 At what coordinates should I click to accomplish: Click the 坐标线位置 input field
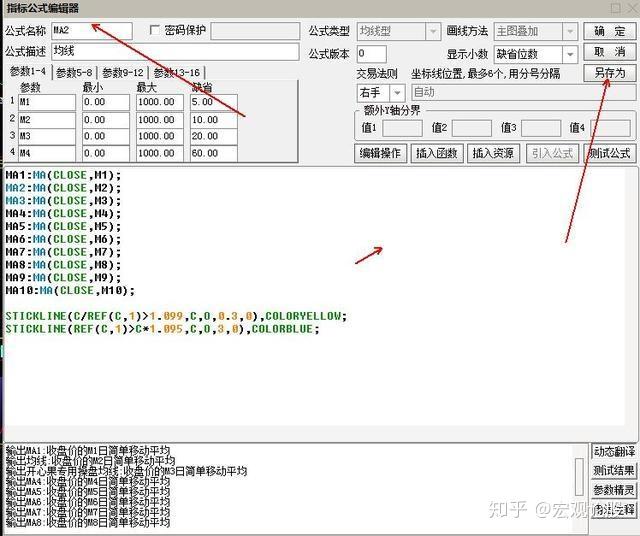[524, 93]
